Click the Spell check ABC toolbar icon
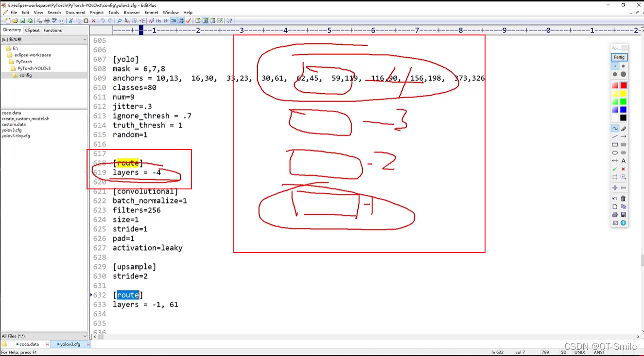 click(54, 21)
